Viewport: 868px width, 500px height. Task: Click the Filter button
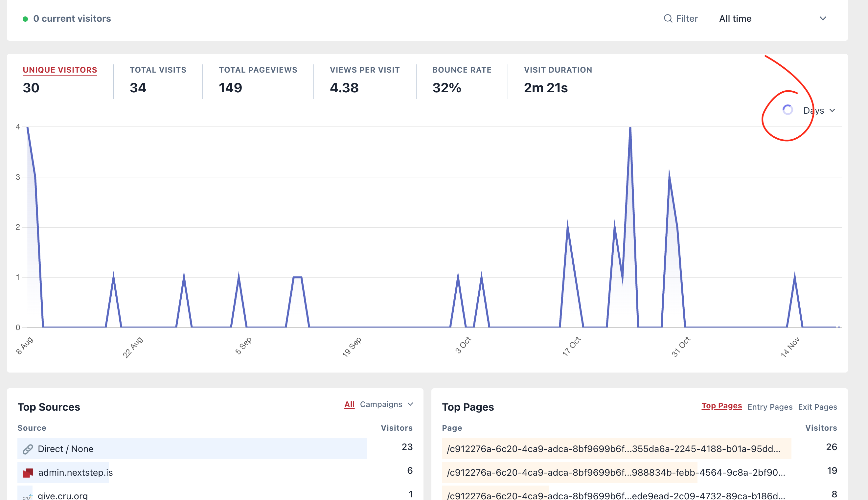680,18
